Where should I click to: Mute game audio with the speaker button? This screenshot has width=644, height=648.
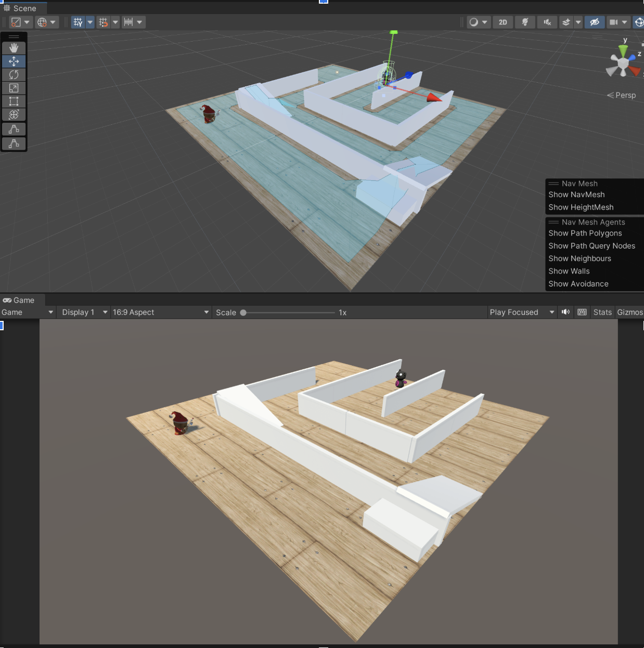tap(565, 312)
